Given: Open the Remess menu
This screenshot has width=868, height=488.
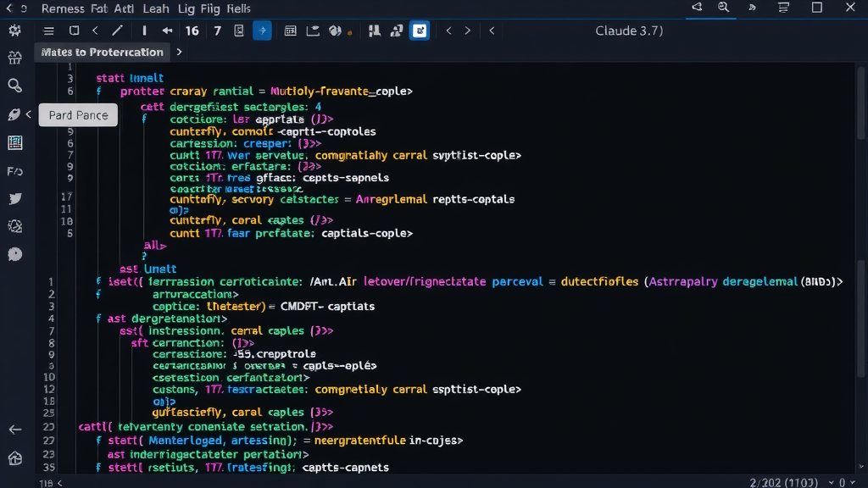Looking at the screenshot, I should pos(62,8).
